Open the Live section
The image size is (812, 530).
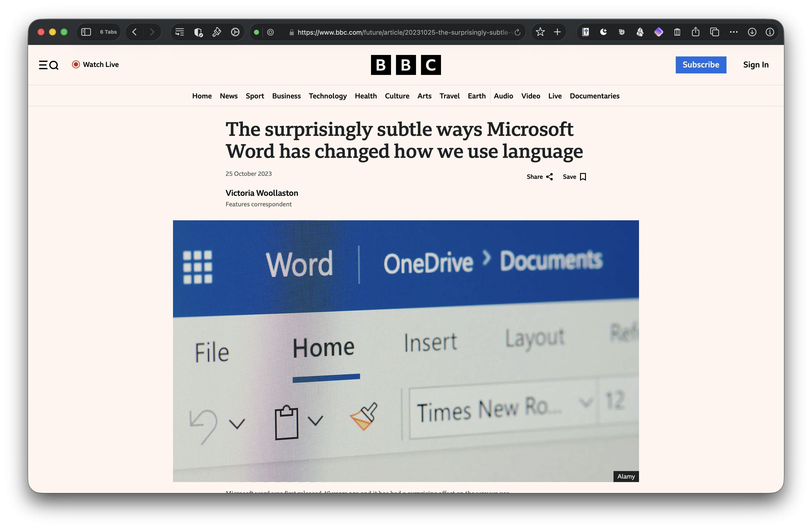555,96
